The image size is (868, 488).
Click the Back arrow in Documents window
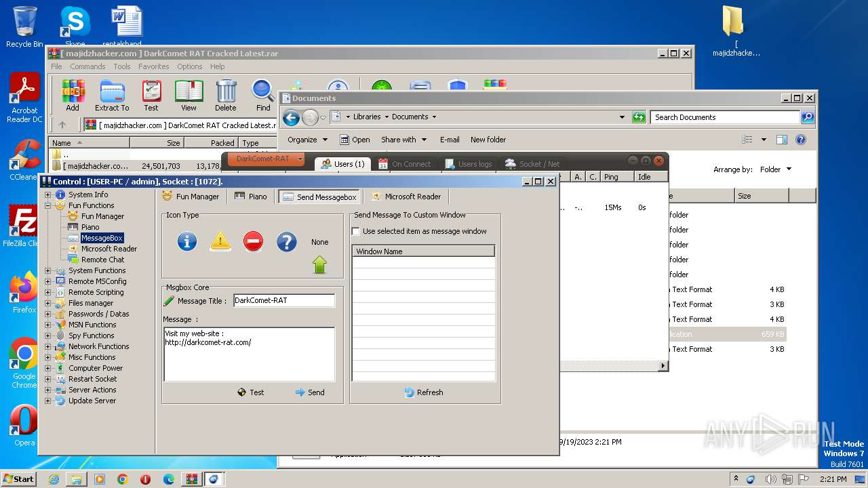[x=292, y=117]
